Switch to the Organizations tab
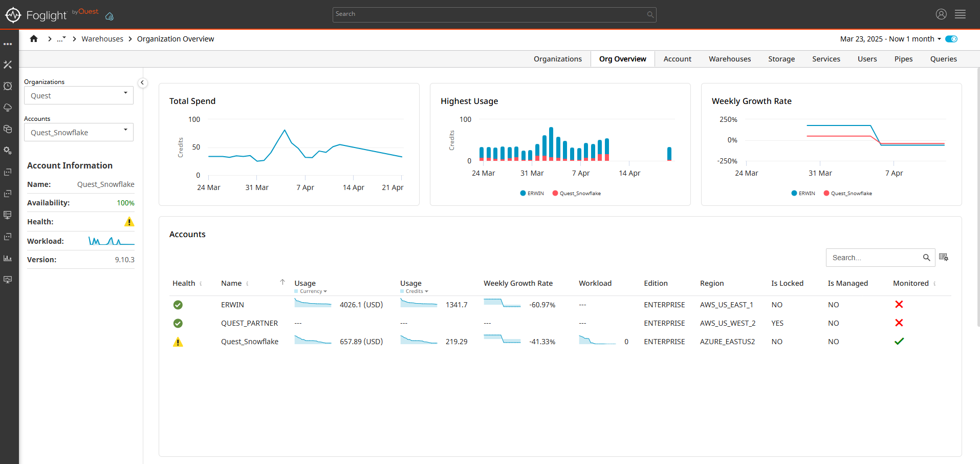The height and width of the screenshot is (464, 980). (x=558, y=59)
